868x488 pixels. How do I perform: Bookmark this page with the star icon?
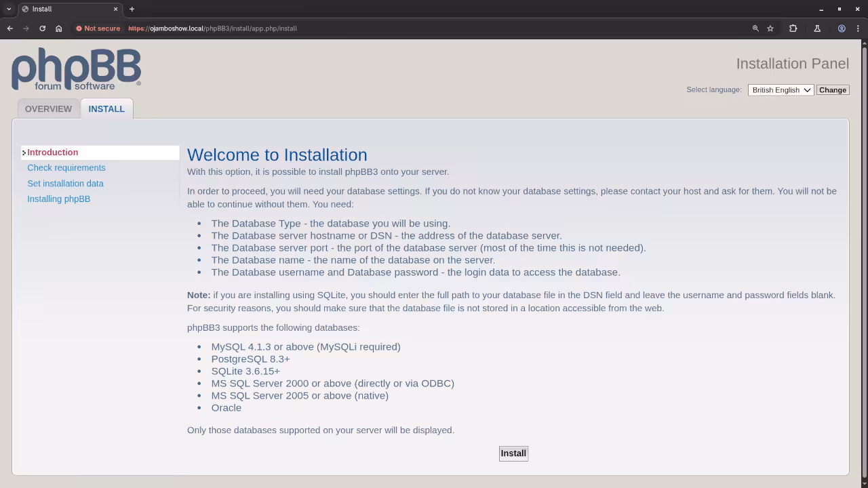(770, 28)
